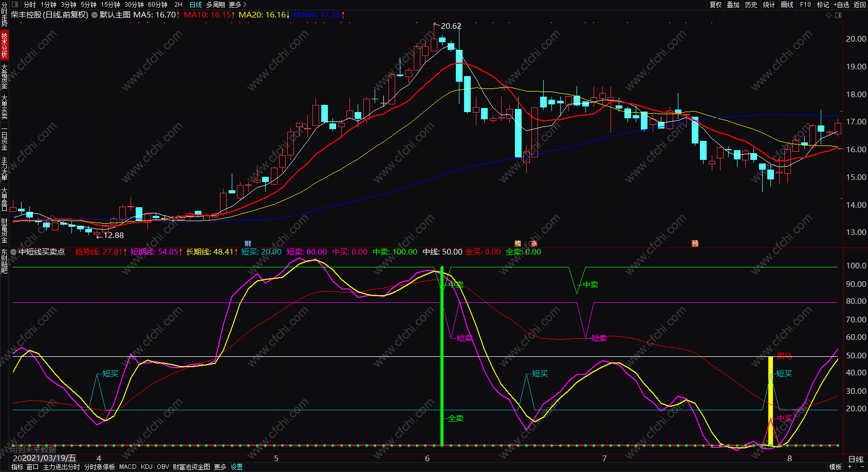Click the stock title 荣丰控股(日线.前复权)
The width and height of the screenshot is (868, 472).
click(x=50, y=15)
